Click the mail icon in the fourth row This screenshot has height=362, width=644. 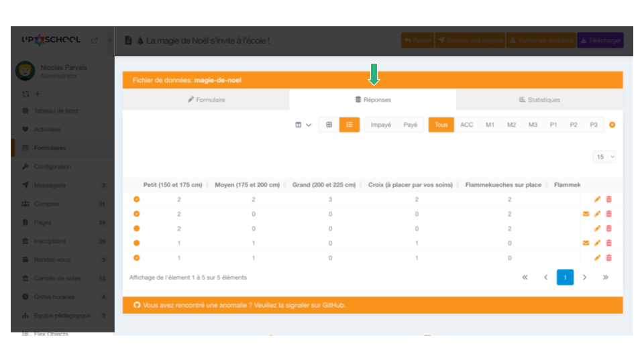click(586, 243)
